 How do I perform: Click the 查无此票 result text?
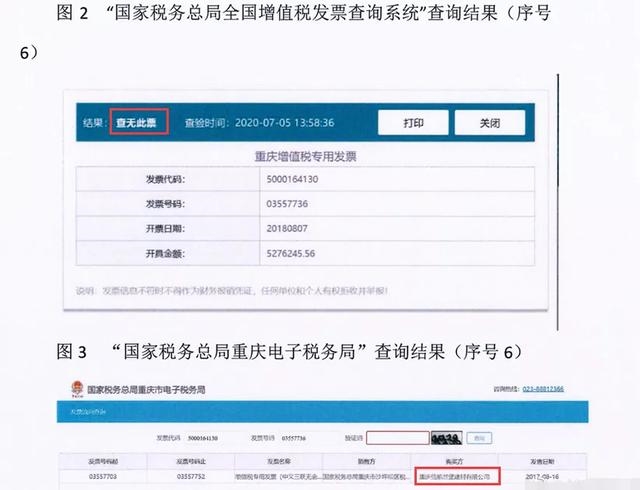(136, 122)
